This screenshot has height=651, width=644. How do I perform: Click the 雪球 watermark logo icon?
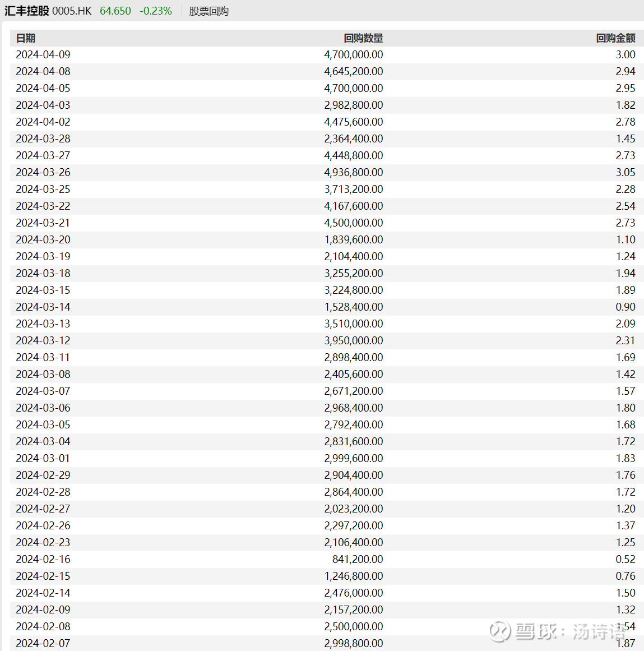point(499,631)
